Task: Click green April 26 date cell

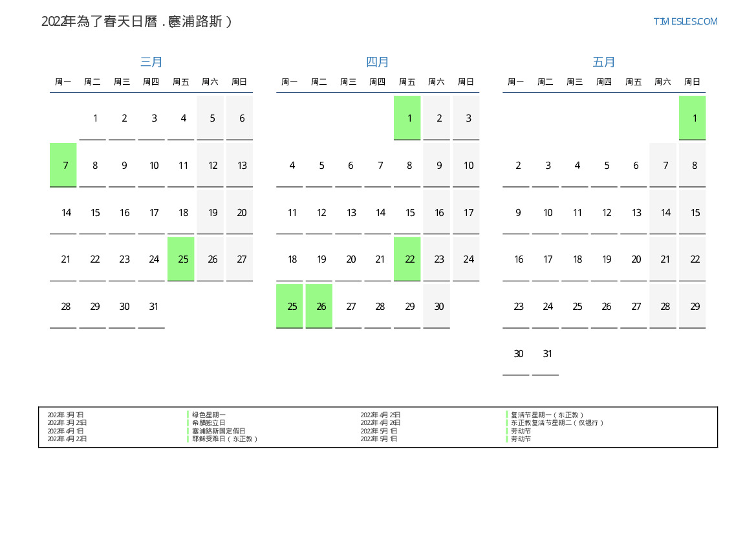Action: [319, 306]
